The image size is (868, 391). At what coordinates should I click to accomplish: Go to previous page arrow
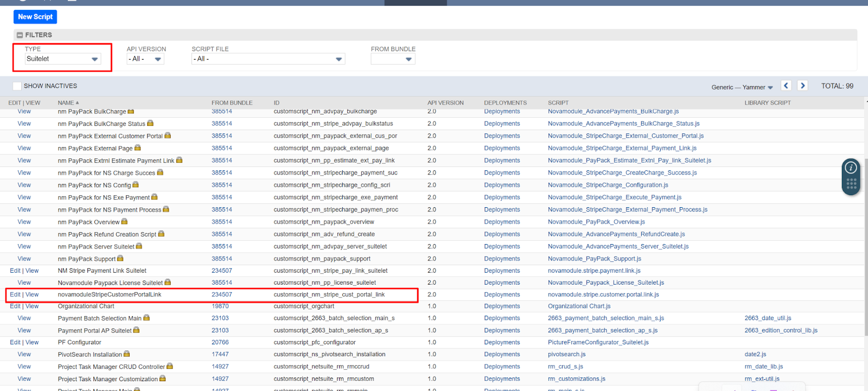(786, 86)
